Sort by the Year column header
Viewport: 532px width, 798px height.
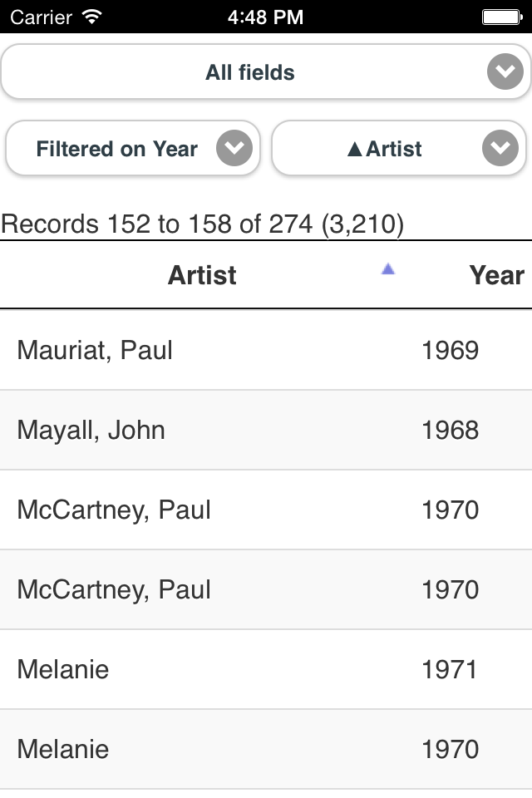(496, 275)
